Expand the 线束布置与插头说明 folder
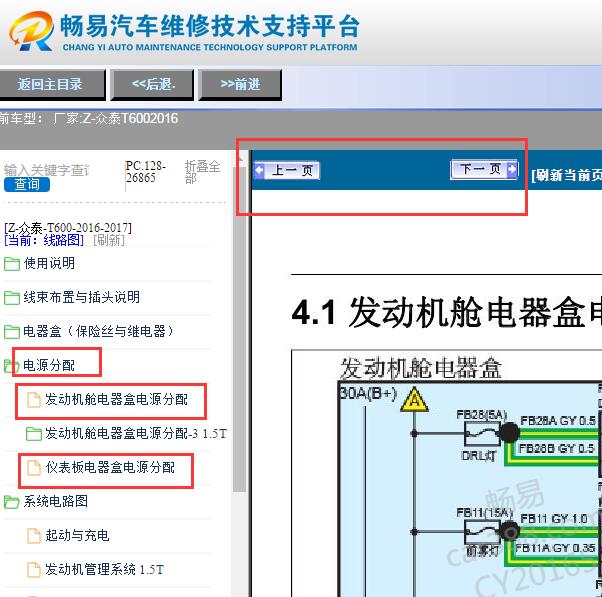The height and width of the screenshot is (597, 602). click(81, 297)
